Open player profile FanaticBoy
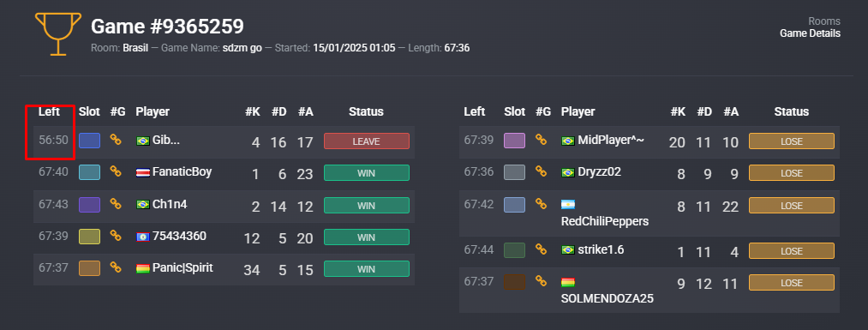The height and width of the screenshot is (330, 868). coord(183,171)
